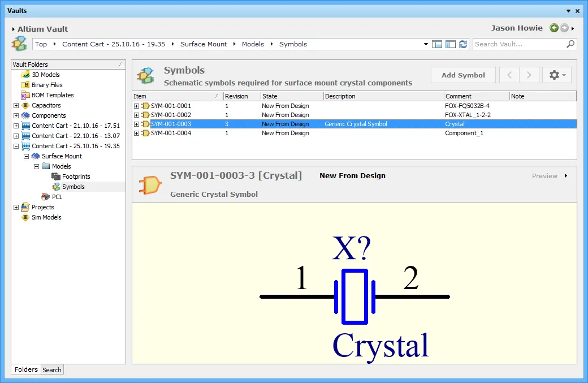Image resolution: width=588 pixels, height=383 pixels.
Task: Click the green back navigation arrow
Action: 554,28
